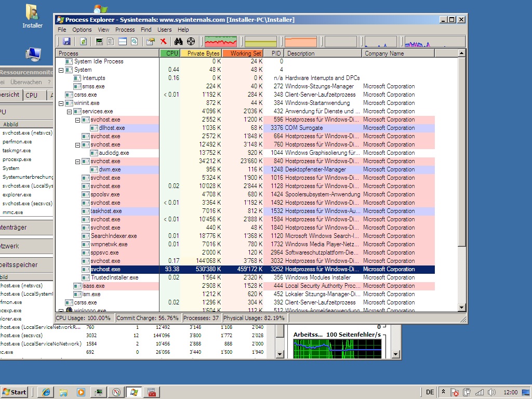This screenshot has width=532, height=399.
Task: Click the Save toolbar icon
Action: tap(66, 42)
